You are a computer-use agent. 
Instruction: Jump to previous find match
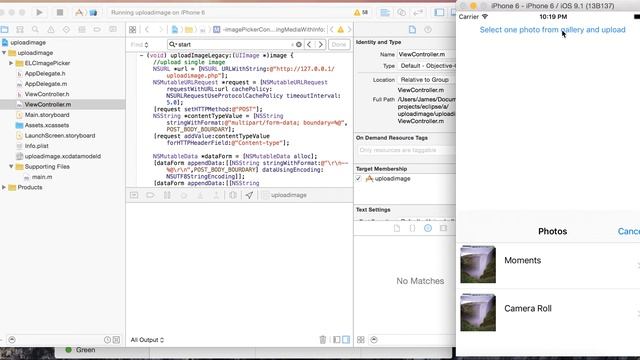309,44
